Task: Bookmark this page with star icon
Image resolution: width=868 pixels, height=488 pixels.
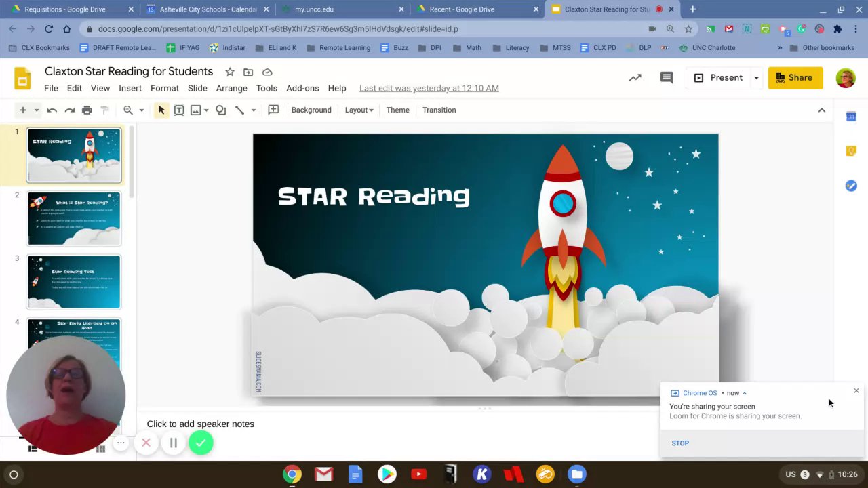Action: 688,29
